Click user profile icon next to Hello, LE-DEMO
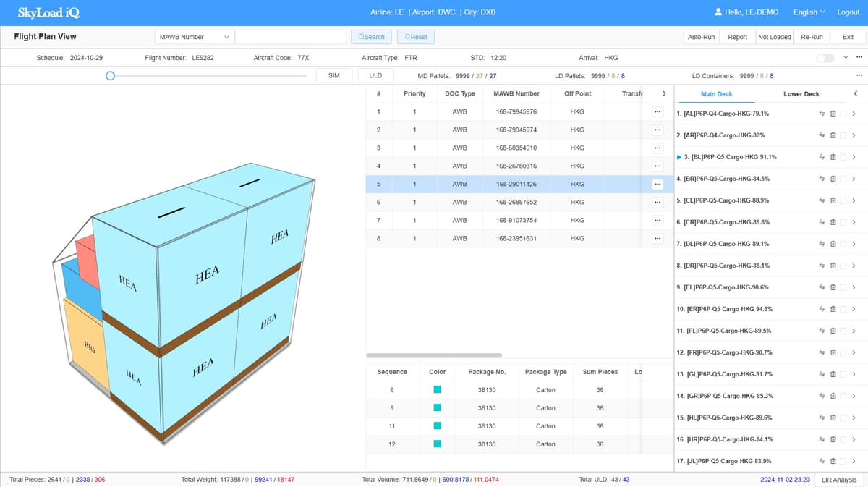The height and width of the screenshot is (487, 868). [718, 12]
